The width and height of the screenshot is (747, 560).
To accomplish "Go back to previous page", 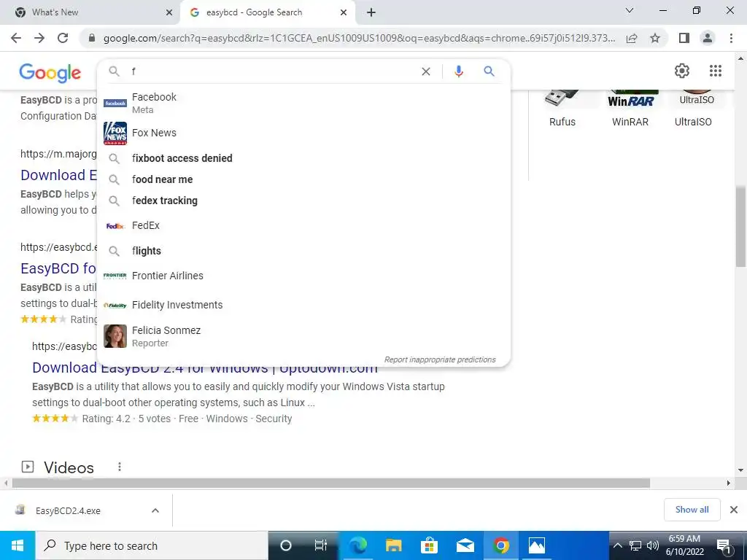I will click(x=16, y=38).
